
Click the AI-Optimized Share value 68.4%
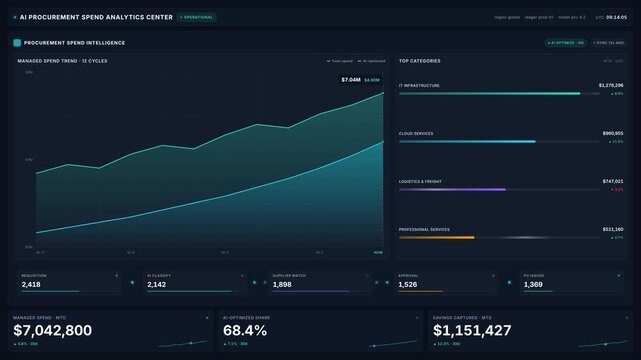(245, 330)
